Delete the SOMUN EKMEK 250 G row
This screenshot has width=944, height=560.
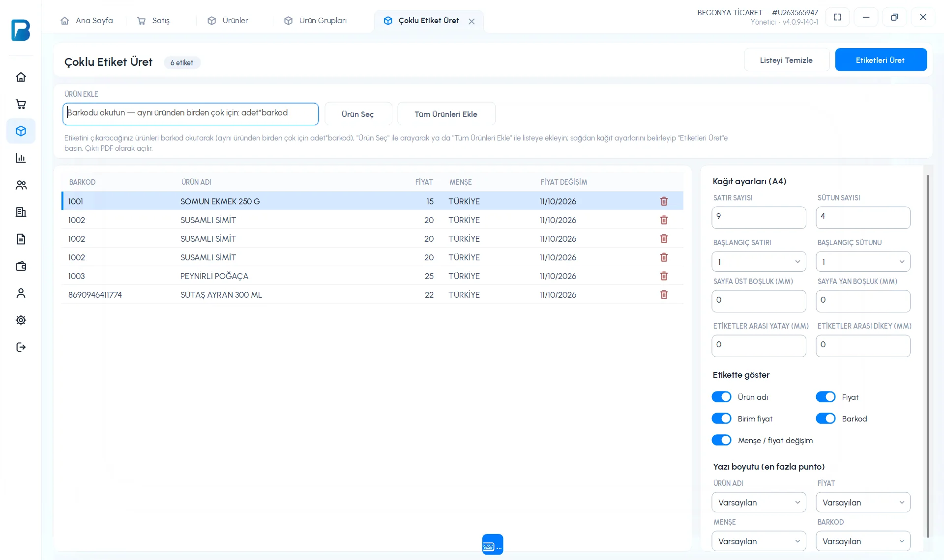(664, 201)
